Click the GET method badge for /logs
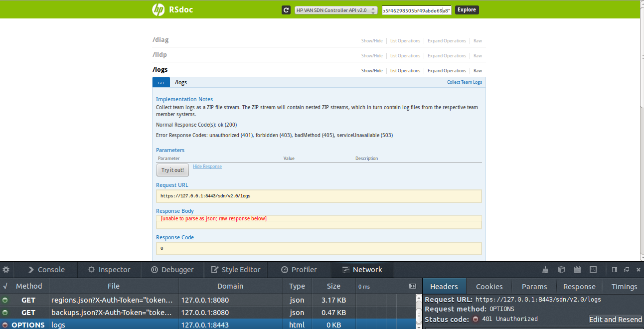The image size is (644, 329). tap(161, 83)
